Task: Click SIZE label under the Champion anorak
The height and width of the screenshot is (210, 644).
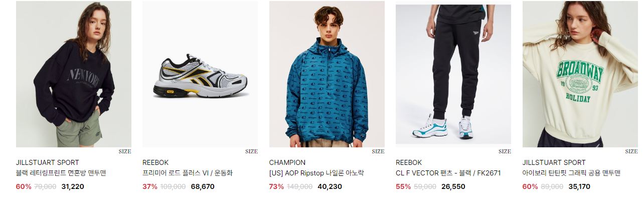Action: 378,151
